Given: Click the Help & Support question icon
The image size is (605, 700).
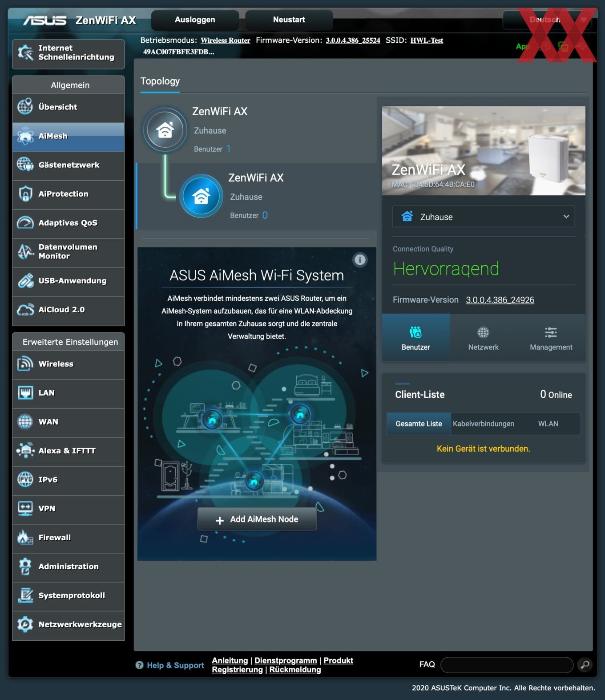Looking at the screenshot, I should pyautogui.click(x=139, y=665).
